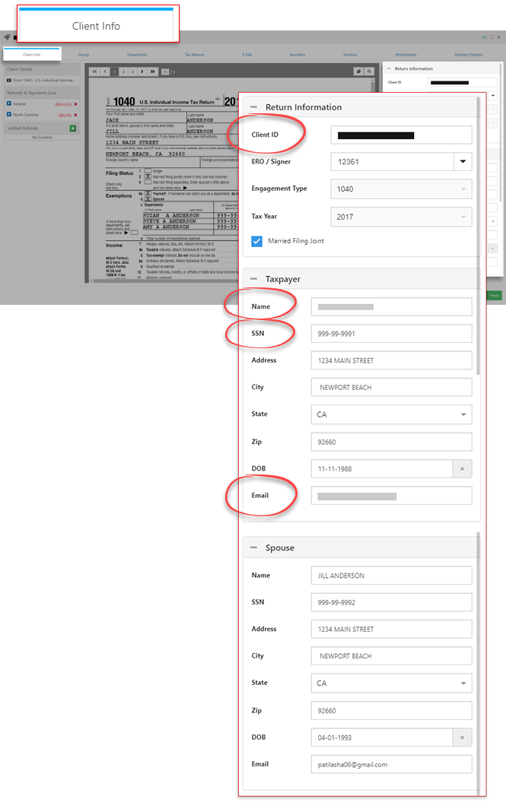Go to next page in viewer

(x=142, y=71)
